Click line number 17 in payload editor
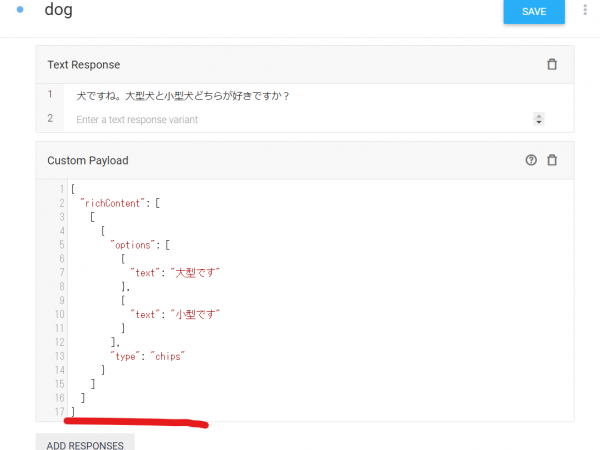This screenshot has width=600, height=450. click(60, 412)
